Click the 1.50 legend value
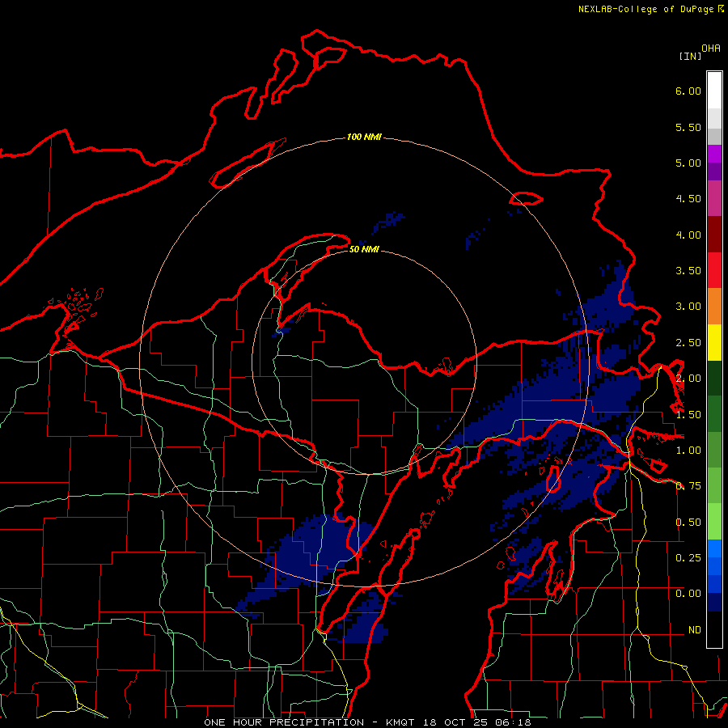Viewport: 728px width, 728px height. [x=688, y=415]
